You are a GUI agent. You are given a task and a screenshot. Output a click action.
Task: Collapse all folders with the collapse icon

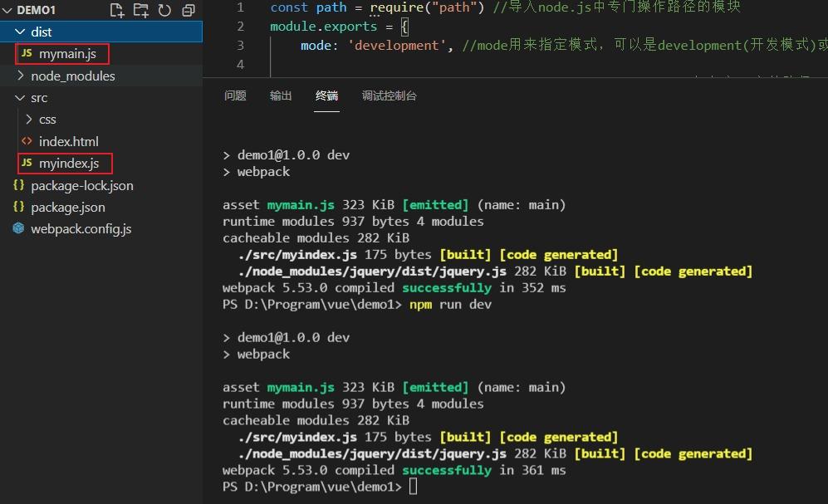[x=189, y=10]
